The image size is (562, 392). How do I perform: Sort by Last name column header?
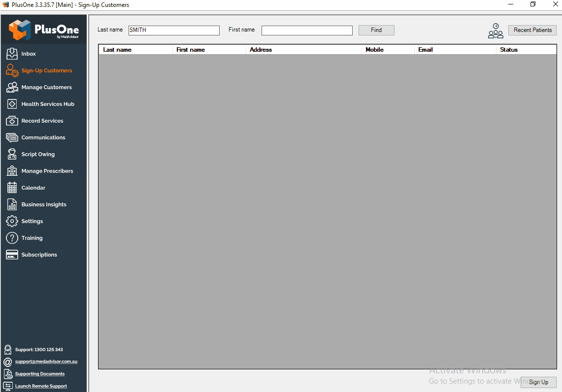pyautogui.click(x=135, y=50)
